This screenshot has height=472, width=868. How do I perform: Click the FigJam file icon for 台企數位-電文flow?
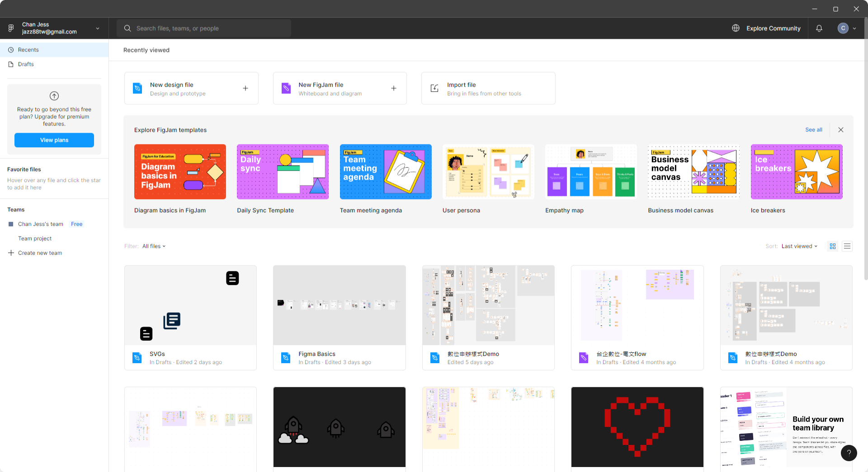(584, 358)
